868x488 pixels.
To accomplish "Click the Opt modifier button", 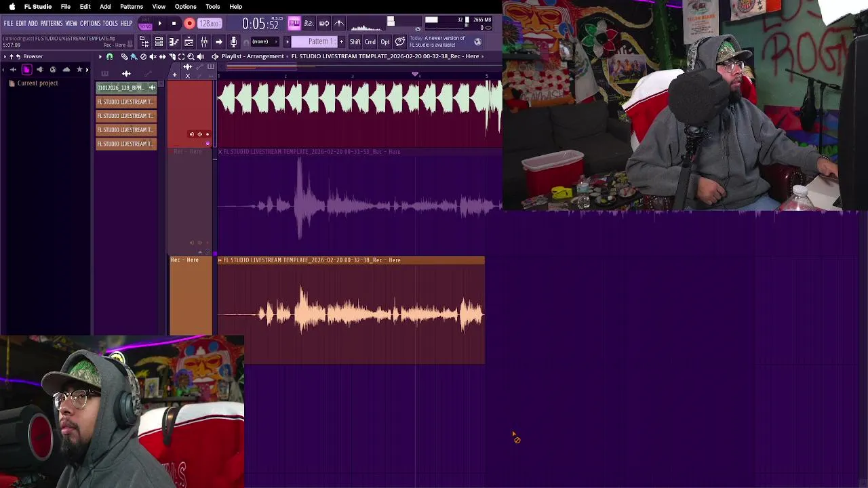I will point(385,42).
